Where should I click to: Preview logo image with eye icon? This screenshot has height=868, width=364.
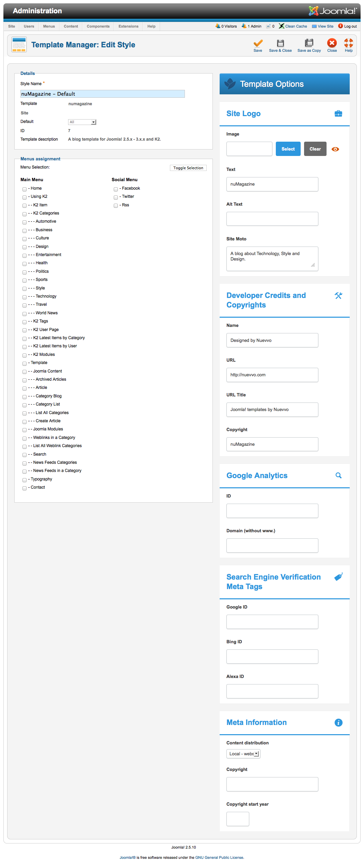(x=335, y=149)
